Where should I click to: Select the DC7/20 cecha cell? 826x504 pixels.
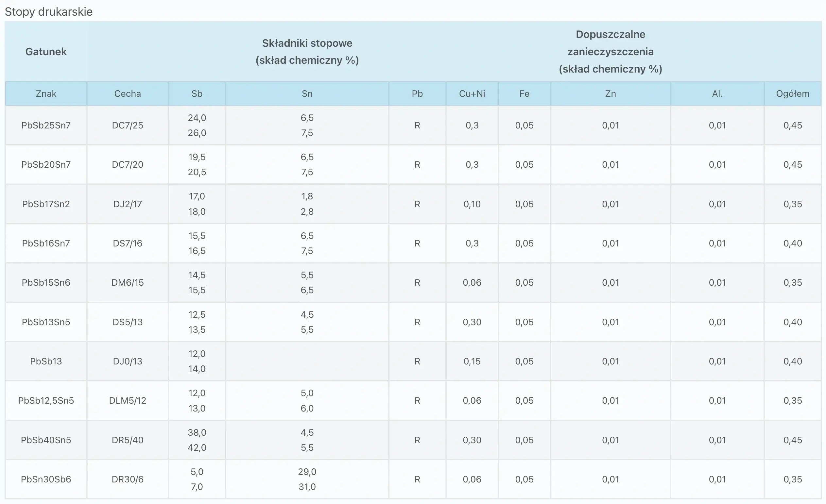[128, 164]
